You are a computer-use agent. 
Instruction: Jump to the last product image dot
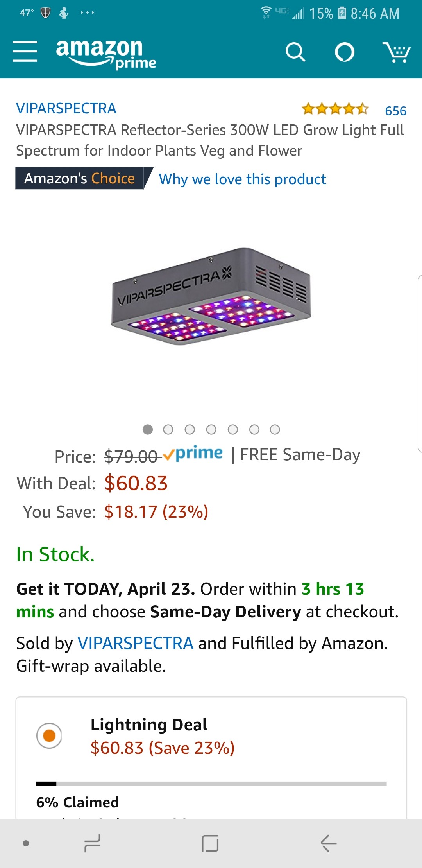275,430
